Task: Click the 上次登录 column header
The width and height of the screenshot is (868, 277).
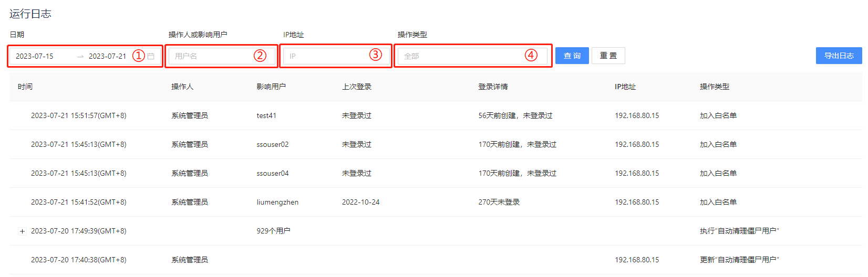Action: [357, 87]
